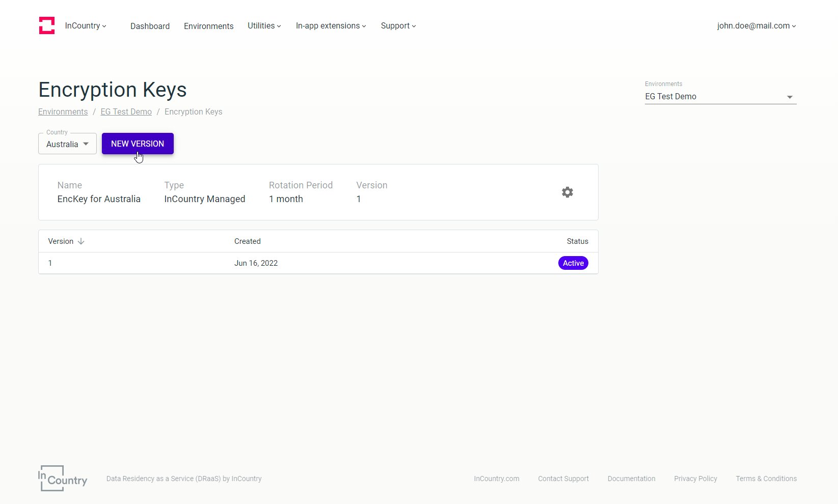Click the Encryption Keys page heading
This screenshot has height=504, width=838.
[113, 90]
